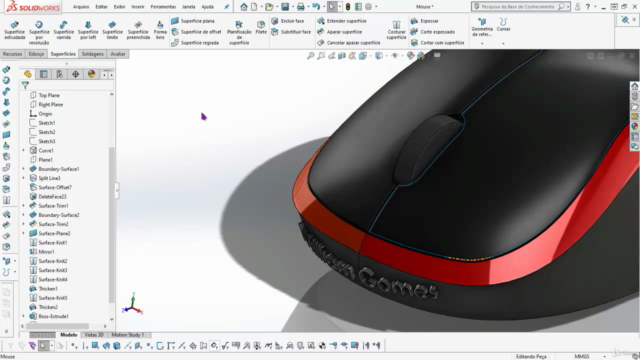Select the Superfície extrudada tool
Image resolution: width=640 pixels, height=360 pixels.
(15, 30)
